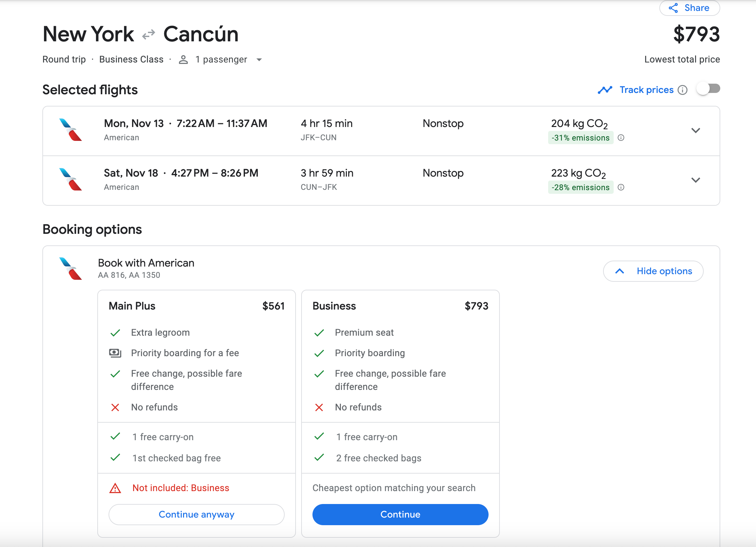Click Continue for Business fare
The image size is (756, 547).
400,514
